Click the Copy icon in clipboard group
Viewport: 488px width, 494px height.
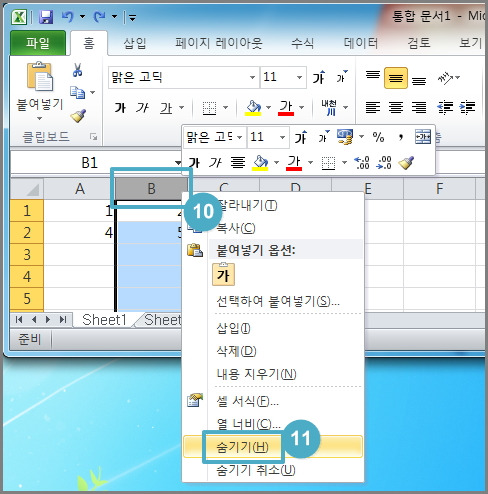pos(77,92)
